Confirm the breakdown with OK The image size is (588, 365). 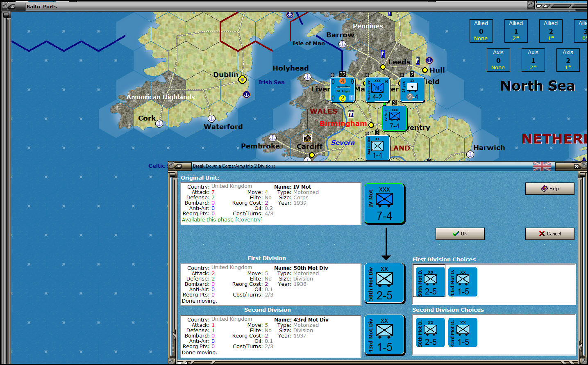(x=460, y=234)
